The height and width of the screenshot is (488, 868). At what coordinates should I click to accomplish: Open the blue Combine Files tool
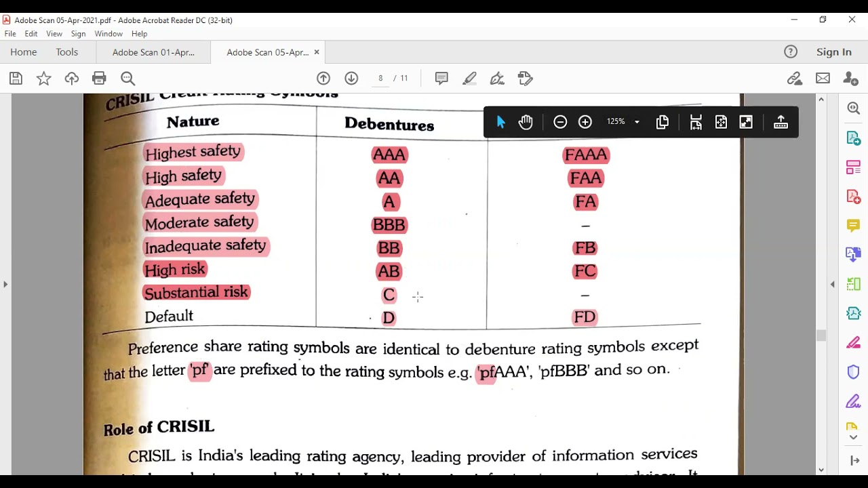853,255
